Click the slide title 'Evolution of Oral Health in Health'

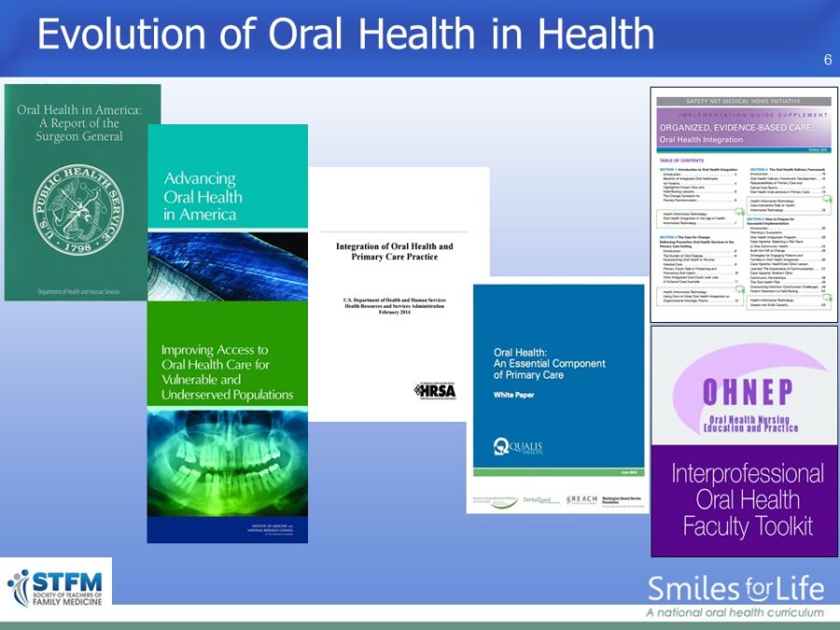345,34
